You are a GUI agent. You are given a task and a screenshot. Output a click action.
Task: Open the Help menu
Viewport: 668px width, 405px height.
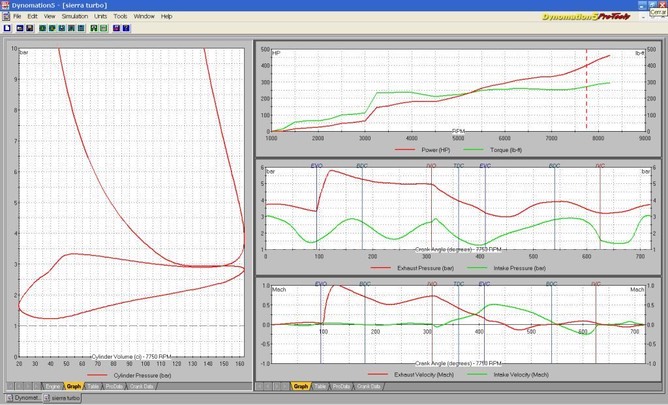coord(167,16)
